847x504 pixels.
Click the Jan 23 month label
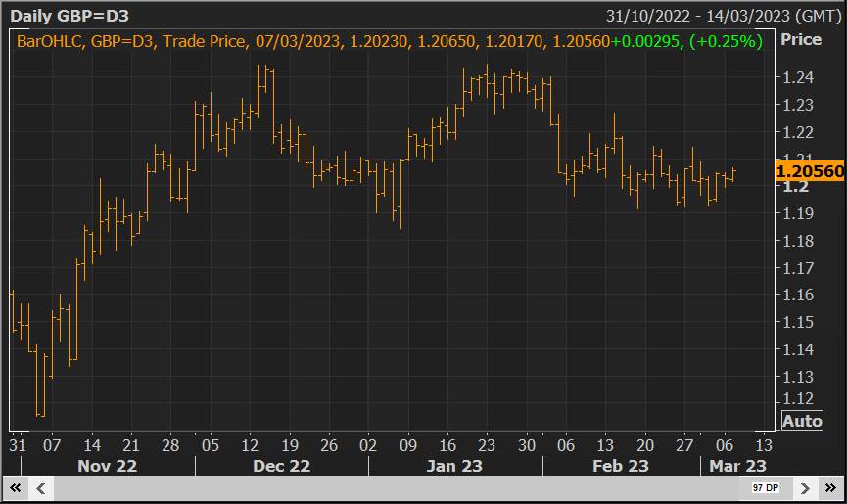tap(454, 466)
